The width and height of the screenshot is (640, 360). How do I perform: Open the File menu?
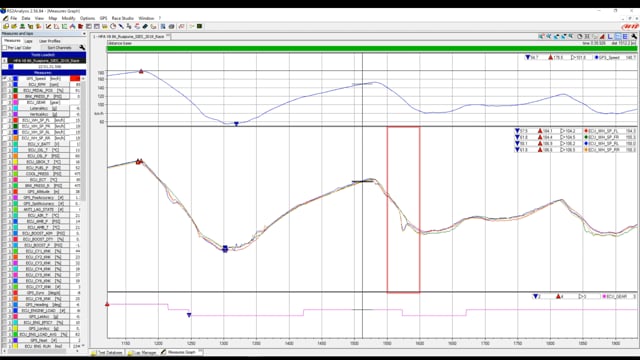[13, 18]
